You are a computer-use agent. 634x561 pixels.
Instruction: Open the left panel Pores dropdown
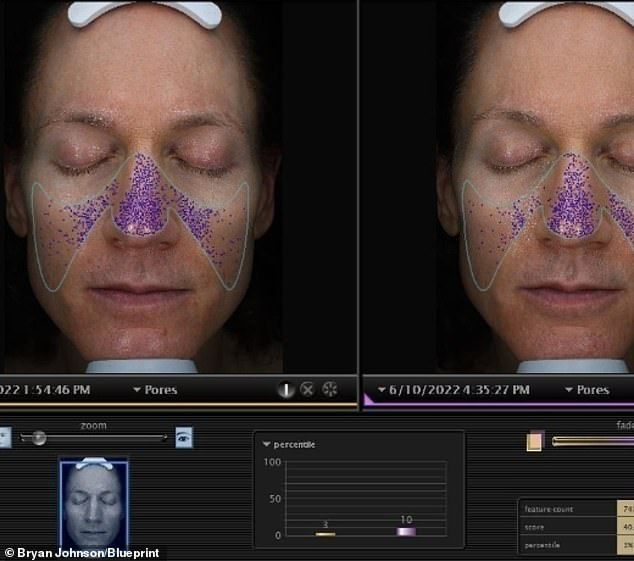[160, 389]
